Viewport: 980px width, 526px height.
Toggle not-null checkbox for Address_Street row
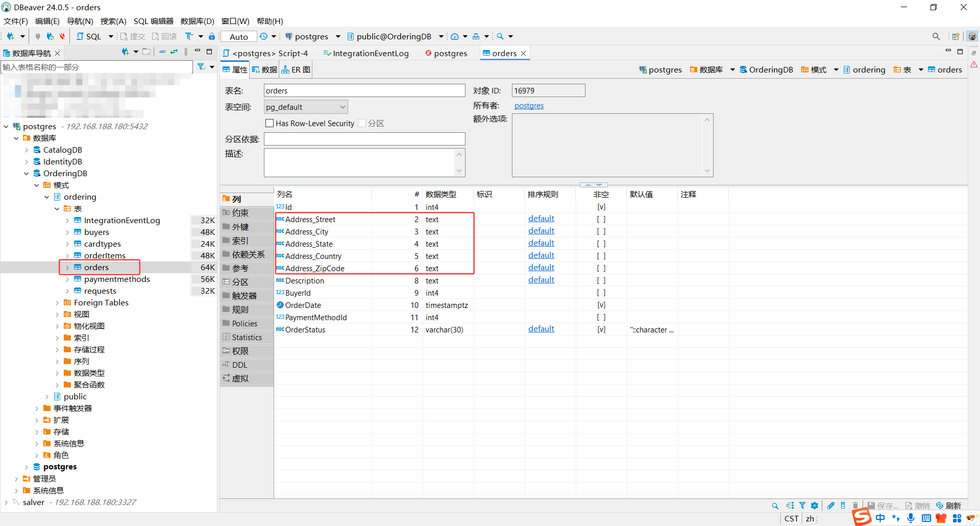click(601, 219)
